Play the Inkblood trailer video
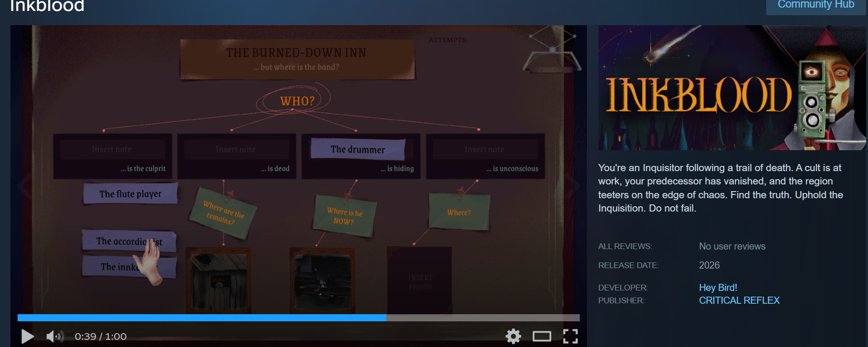 tap(28, 337)
